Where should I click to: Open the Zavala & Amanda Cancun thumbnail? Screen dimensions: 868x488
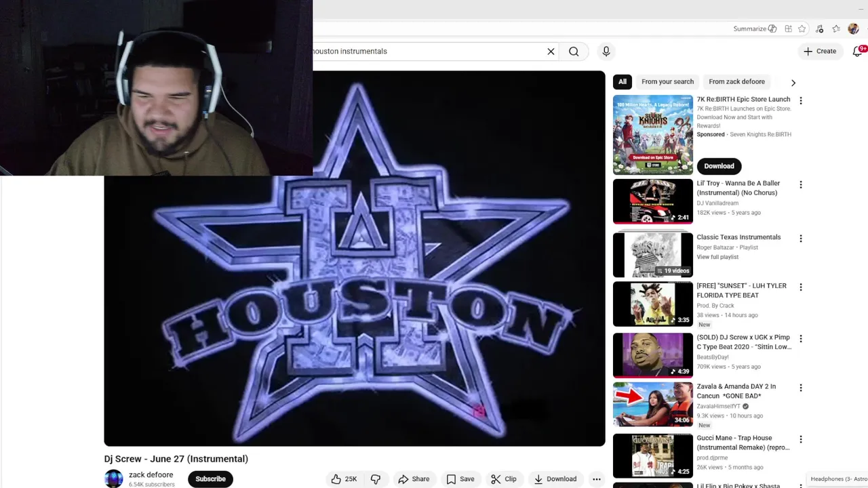tap(653, 405)
